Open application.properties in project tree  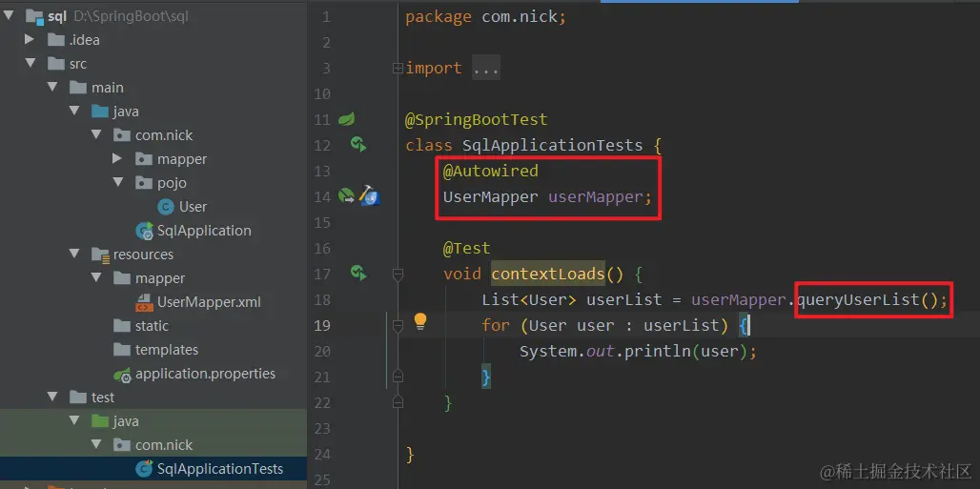[x=205, y=374]
